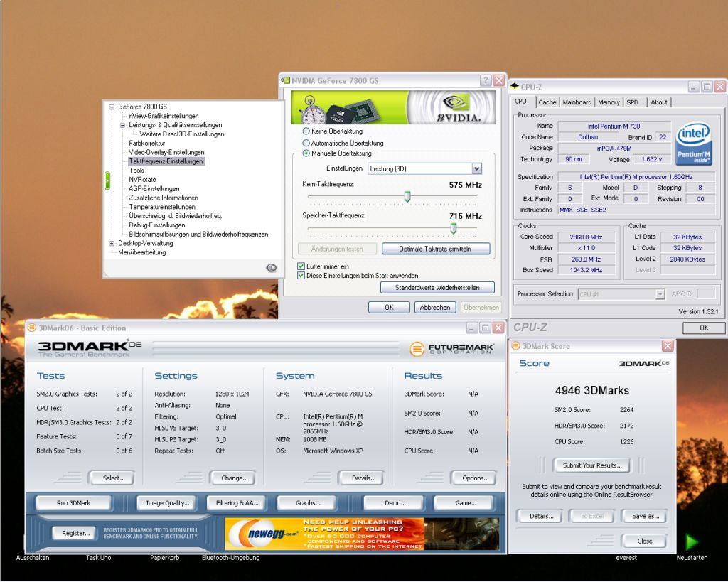Click Standardwerte wiederherstellen button
Viewport: 728px width, 582px height.
pos(437,288)
